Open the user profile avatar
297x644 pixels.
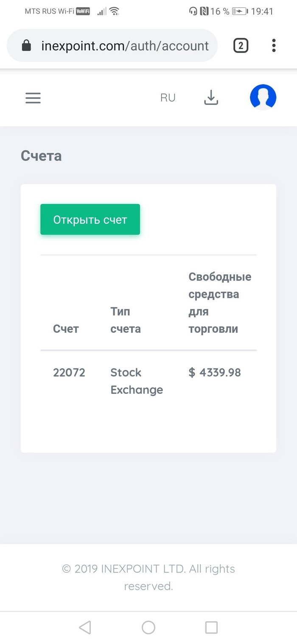click(263, 97)
